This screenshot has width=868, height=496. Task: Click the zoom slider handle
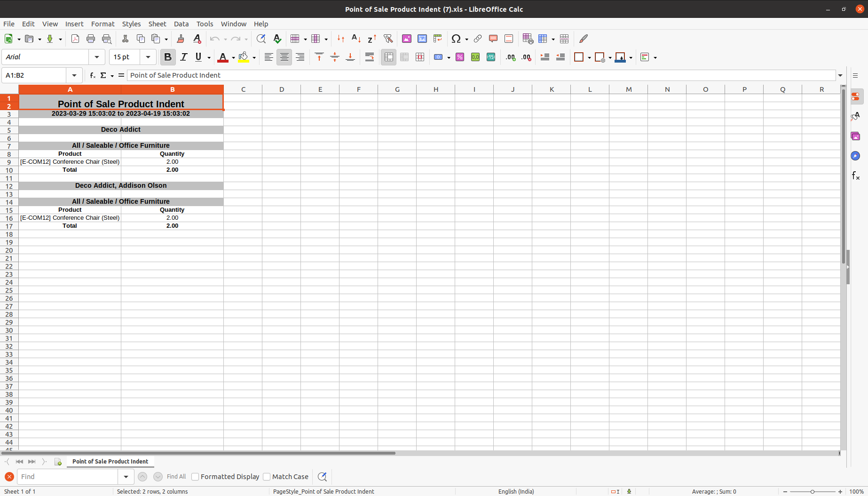point(812,491)
